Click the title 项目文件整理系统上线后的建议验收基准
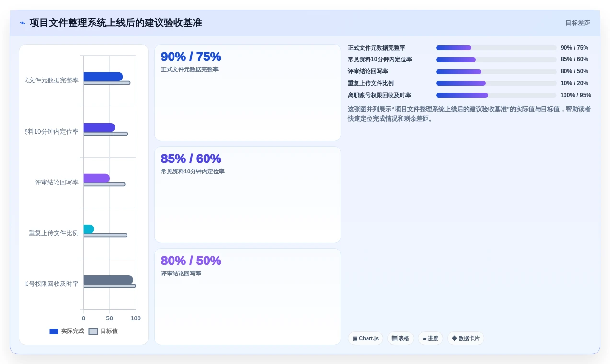The height and width of the screenshot is (364, 610). [x=116, y=23]
